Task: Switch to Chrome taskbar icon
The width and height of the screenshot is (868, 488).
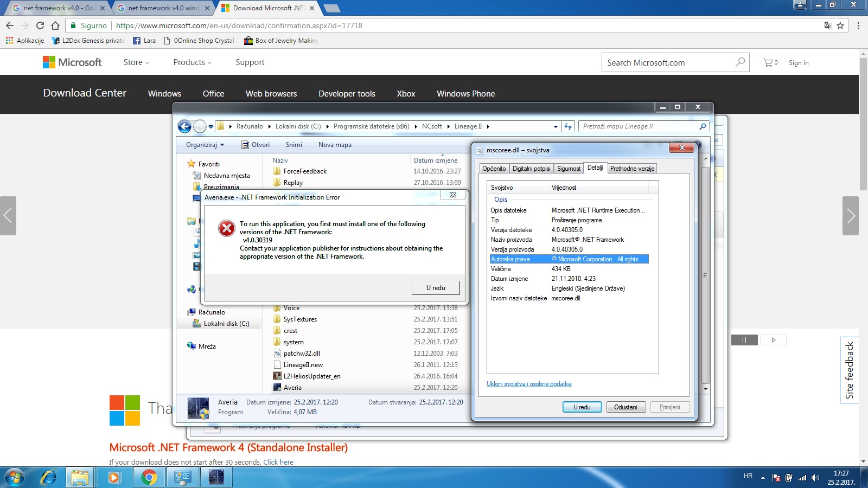Action: 149,478
